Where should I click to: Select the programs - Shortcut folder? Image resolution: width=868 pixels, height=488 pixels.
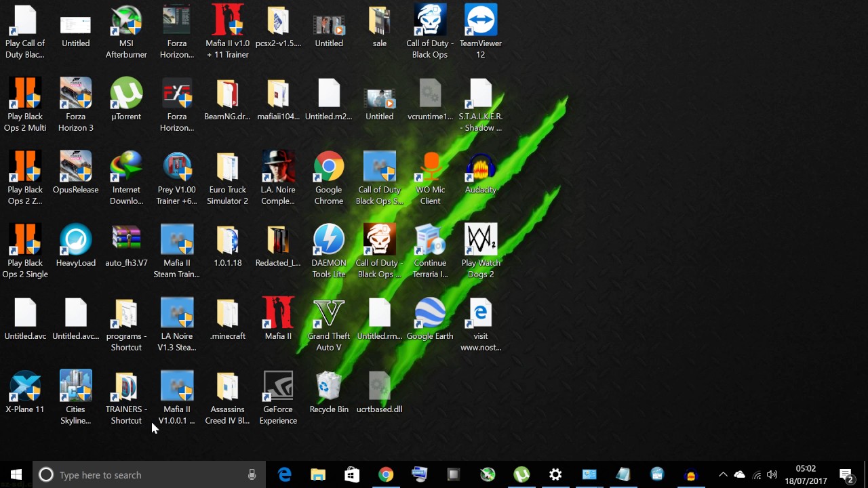click(126, 324)
